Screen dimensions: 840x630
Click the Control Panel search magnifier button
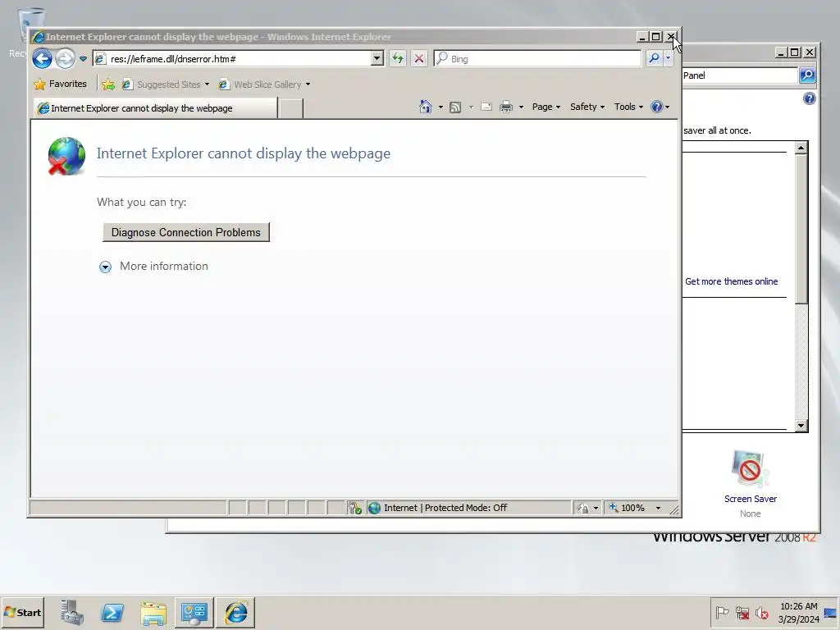tap(807, 75)
